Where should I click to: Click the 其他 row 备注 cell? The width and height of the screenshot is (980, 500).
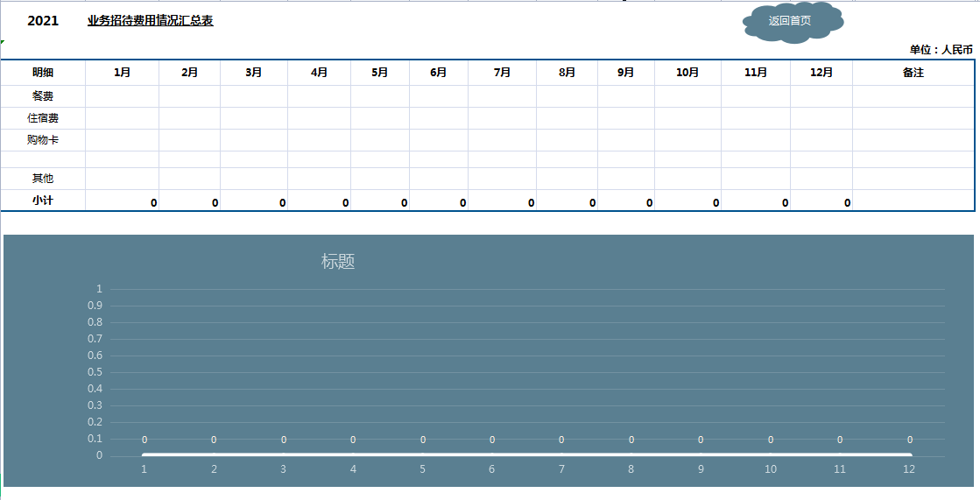tap(913, 179)
